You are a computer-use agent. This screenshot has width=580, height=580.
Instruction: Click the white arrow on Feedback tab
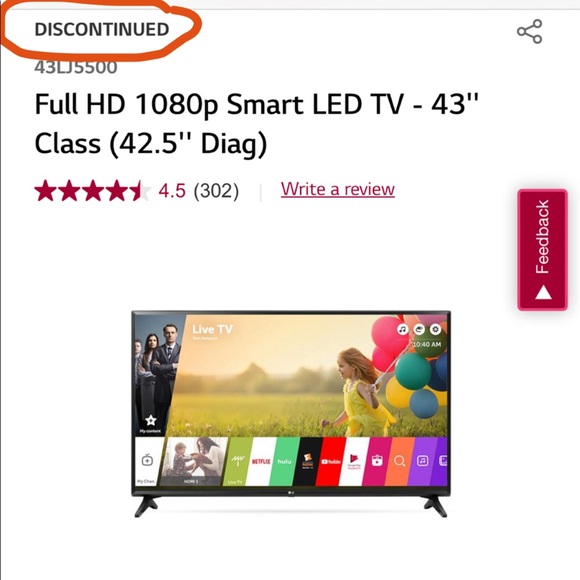point(543,292)
